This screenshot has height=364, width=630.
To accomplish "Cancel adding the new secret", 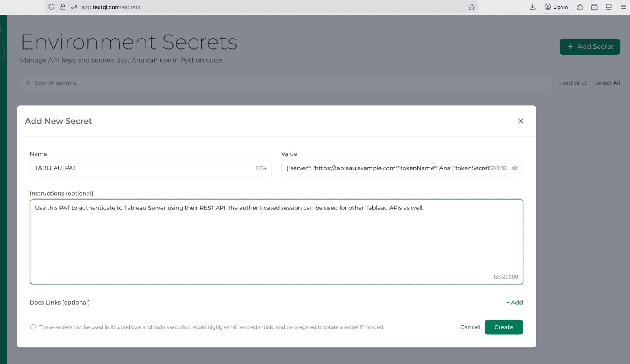I will pos(469,327).
